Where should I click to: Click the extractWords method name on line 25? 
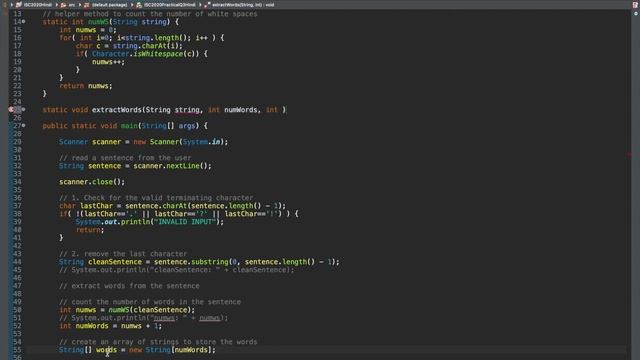click(116, 109)
